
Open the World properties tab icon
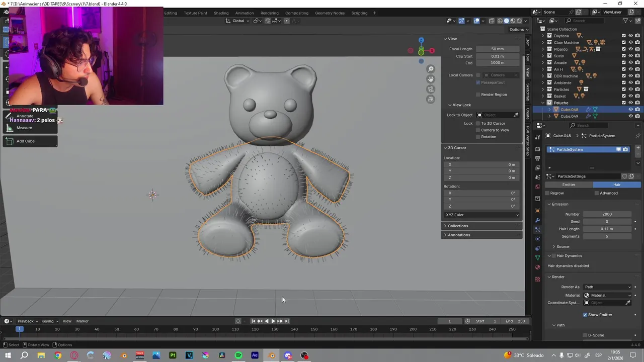click(537, 187)
